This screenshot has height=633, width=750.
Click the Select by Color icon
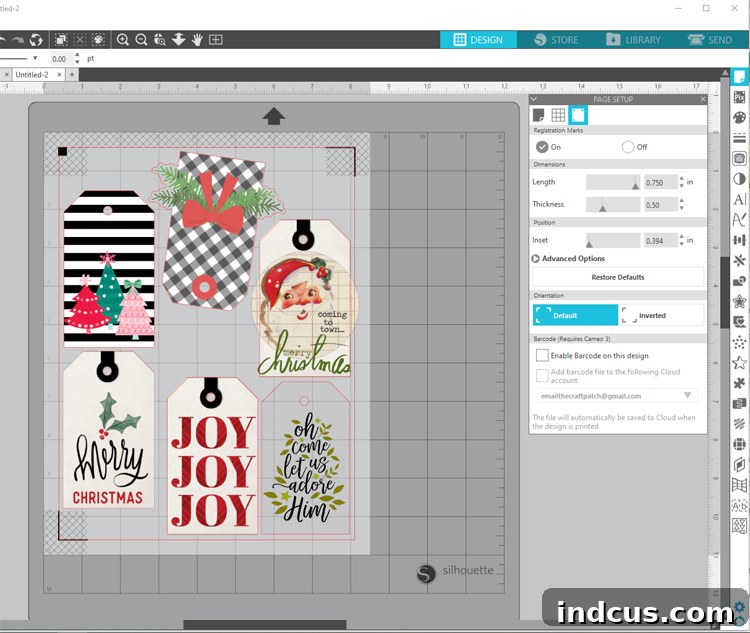pyautogui.click(x=99, y=40)
